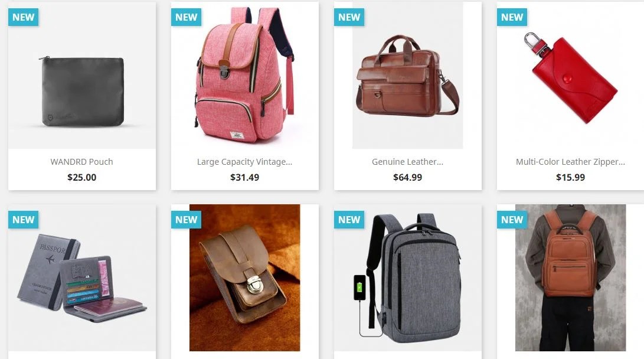Click the $25.00 price of WANDRD Pouch

[x=81, y=178]
